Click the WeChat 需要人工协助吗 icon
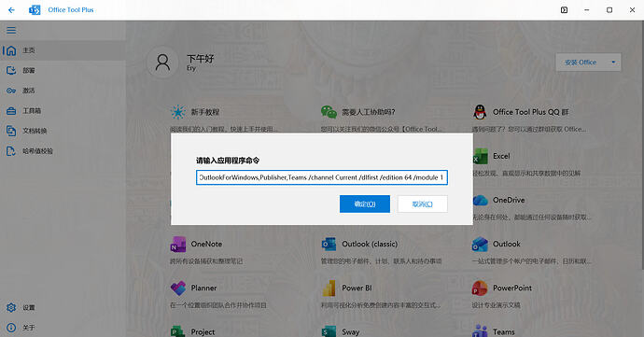Screen dimensions: 644x337 (329, 112)
